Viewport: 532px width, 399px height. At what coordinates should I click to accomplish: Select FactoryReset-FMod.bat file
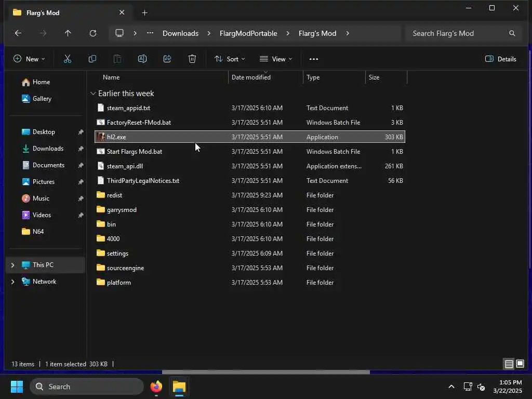coord(250,123)
